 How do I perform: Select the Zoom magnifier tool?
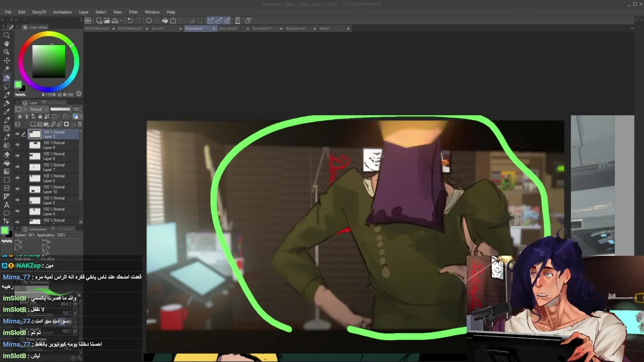(7, 35)
